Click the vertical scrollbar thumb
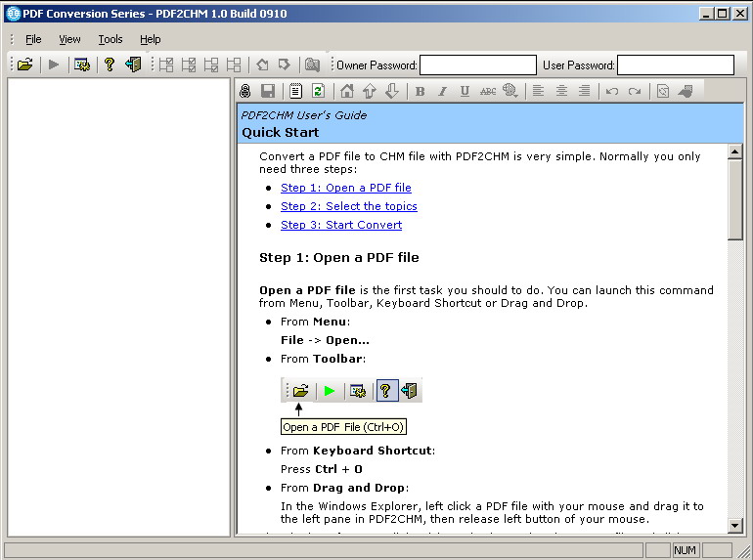 click(x=734, y=199)
